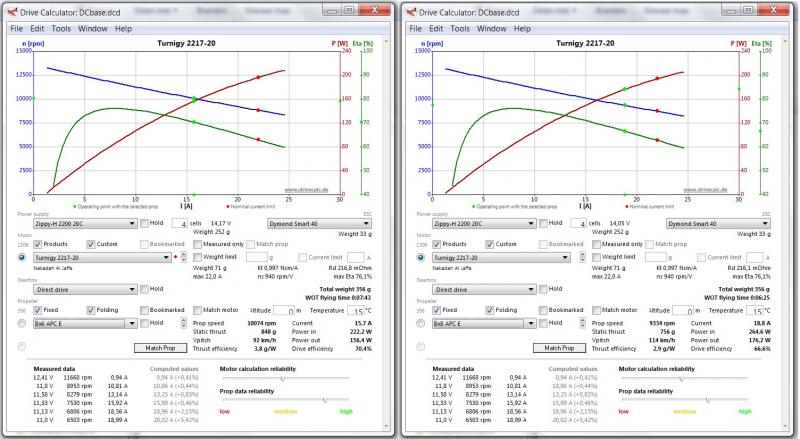Toggle the Folding propeller checkbox in the right window
Viewport: 800px width, 439px height.
pyautogui.click(x=490, y=310)
